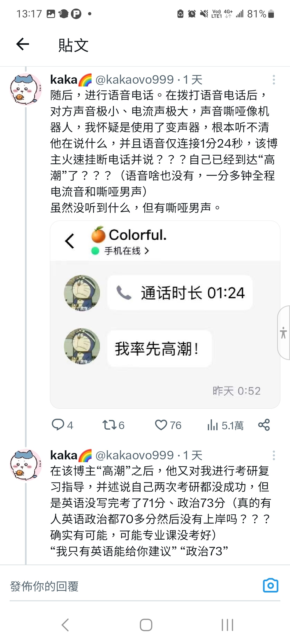
Task: Focus the 發佈你的回覆 reply field
Action: coord(134,586)
